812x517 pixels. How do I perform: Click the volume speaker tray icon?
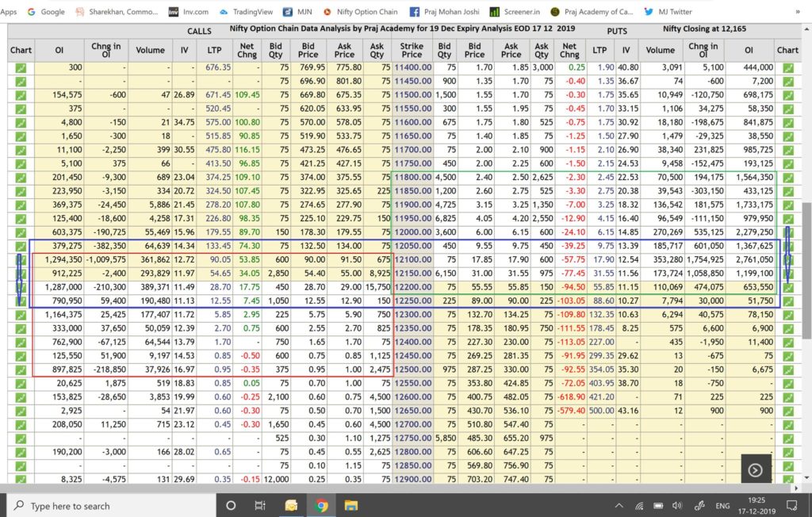coord(676,505)
